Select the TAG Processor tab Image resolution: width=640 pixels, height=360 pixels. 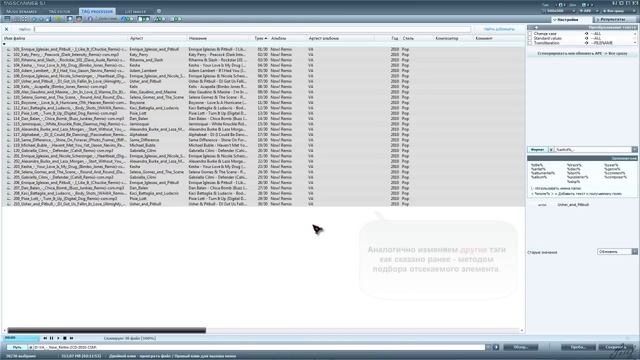pos(97,11)
